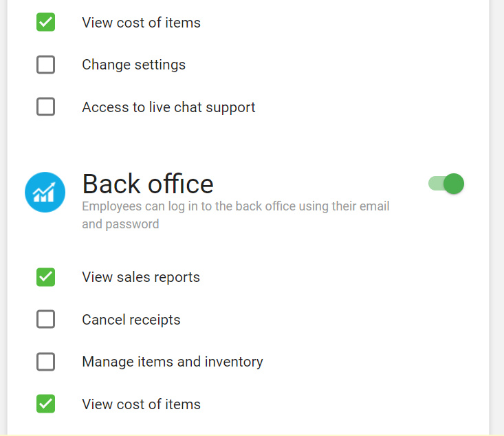Click the green knob of Back office switch
The image size is (504, 436).
454,184
